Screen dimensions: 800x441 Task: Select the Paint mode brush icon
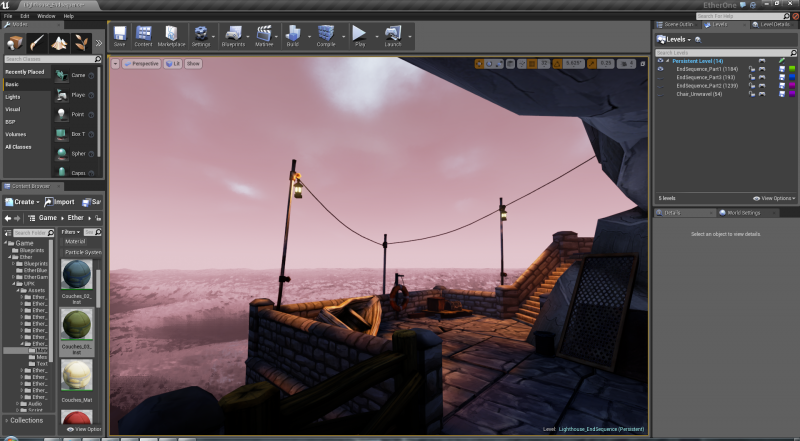pos(37,43)
